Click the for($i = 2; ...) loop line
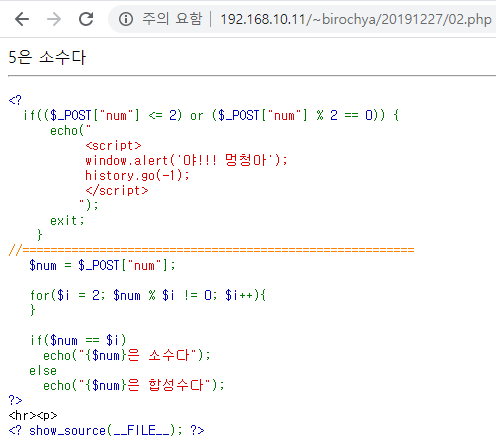This screenshot has width=496, height=441. tap(148, 295)
